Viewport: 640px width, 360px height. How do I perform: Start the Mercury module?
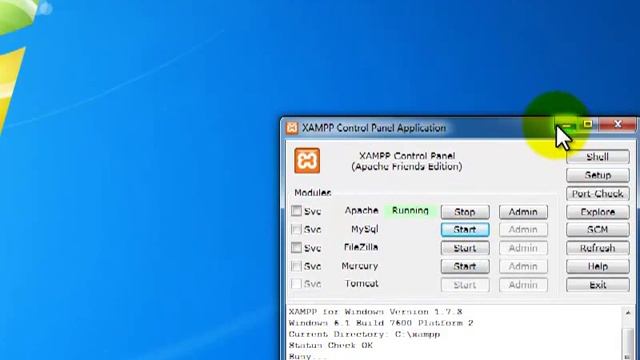click(465, 266)
